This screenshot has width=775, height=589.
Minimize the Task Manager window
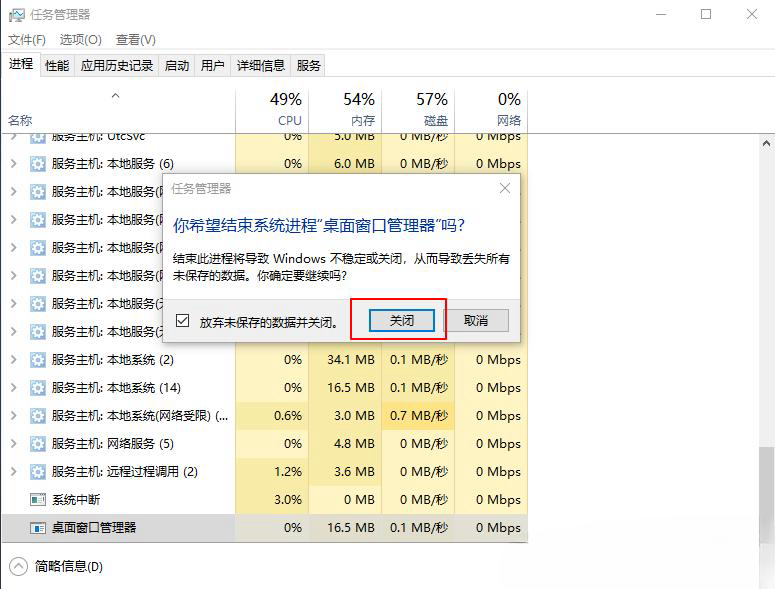tap(661, 14)
